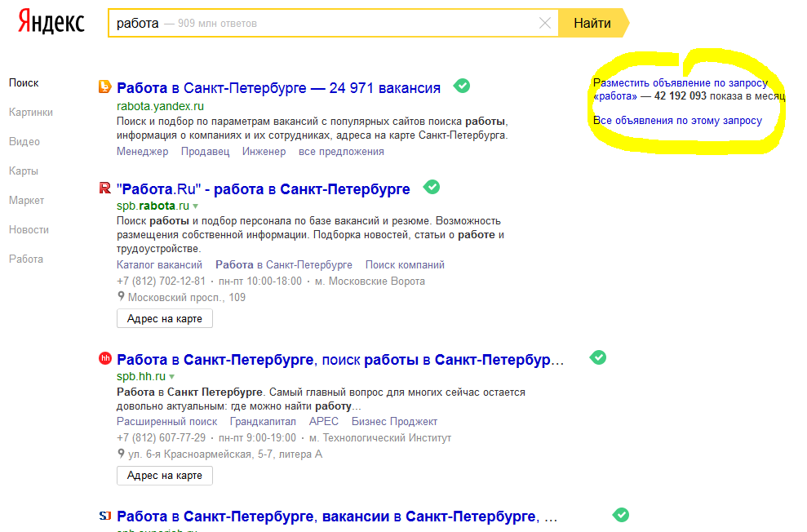This screenshot has height=532, width=807.
Task: Open the Расширенный поиск sitelink
Action: (x=166, y=422)
